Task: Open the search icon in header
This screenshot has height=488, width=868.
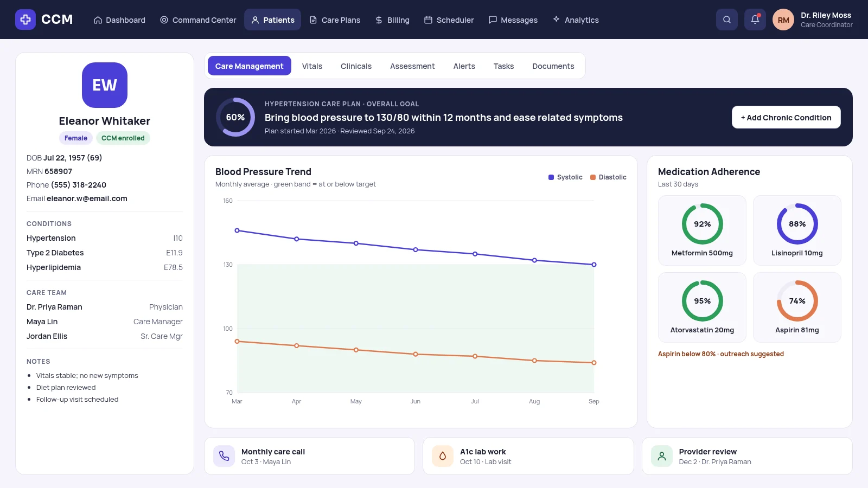Action: (727, 20)
